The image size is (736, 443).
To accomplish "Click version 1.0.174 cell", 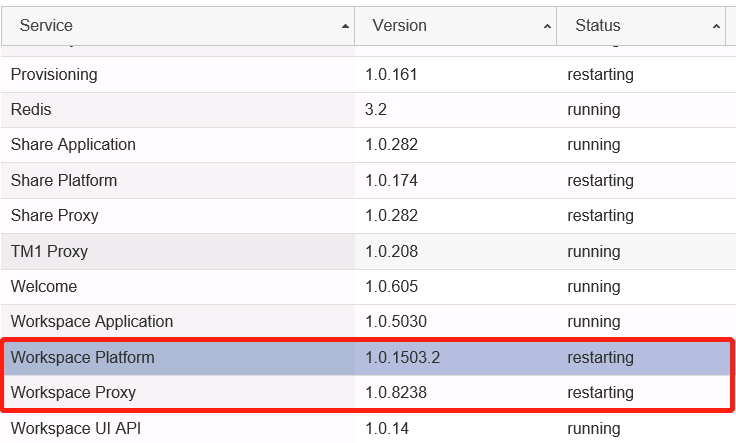I will pos(391,181).
